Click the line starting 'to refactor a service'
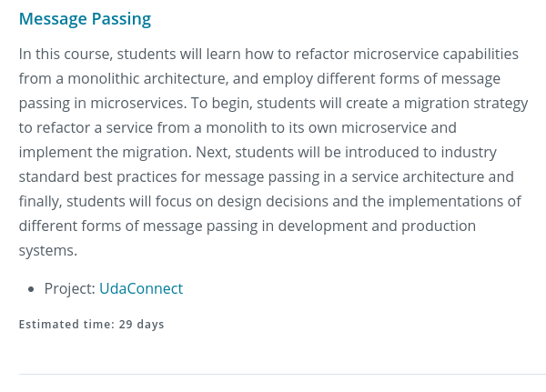 point(238,127)
